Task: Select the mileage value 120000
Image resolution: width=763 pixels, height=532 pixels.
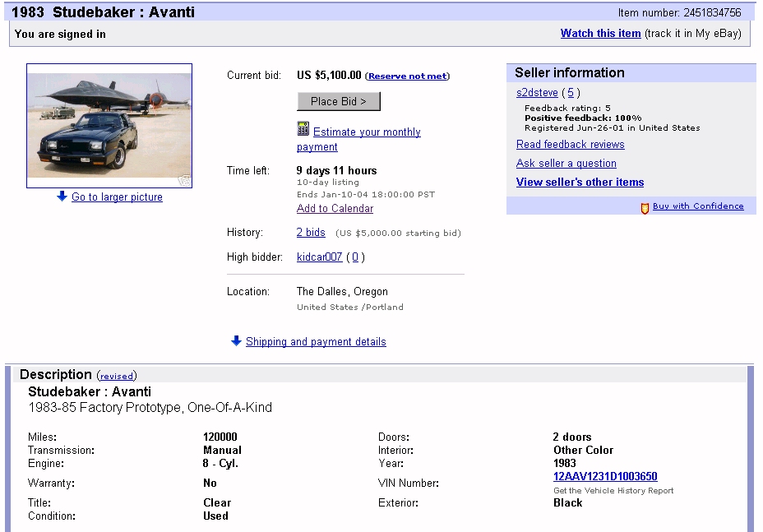Action: (x=220, y=437)
